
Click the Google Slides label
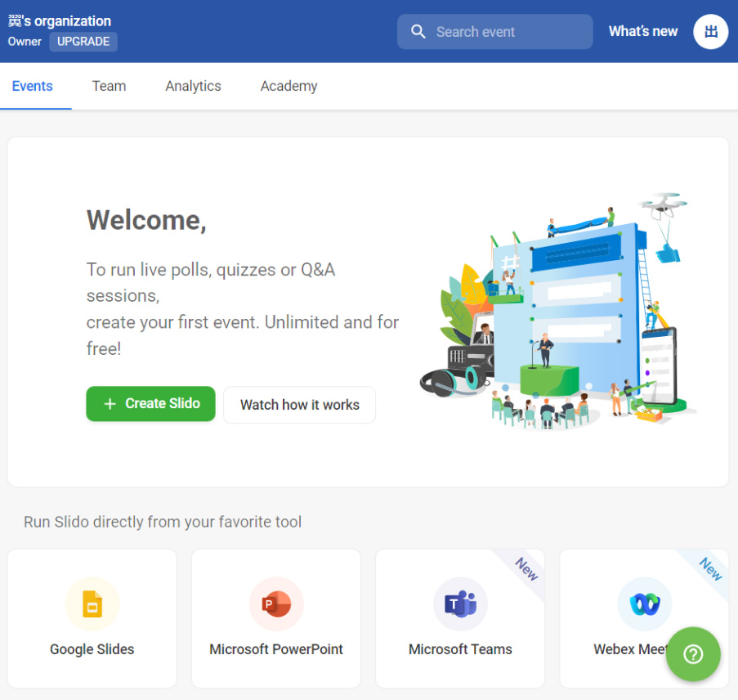click(92, 649)
